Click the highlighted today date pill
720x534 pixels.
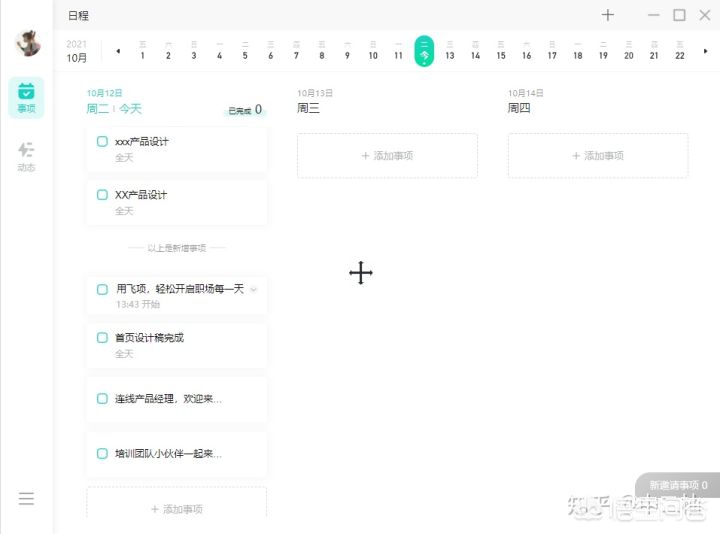[424, 51]
